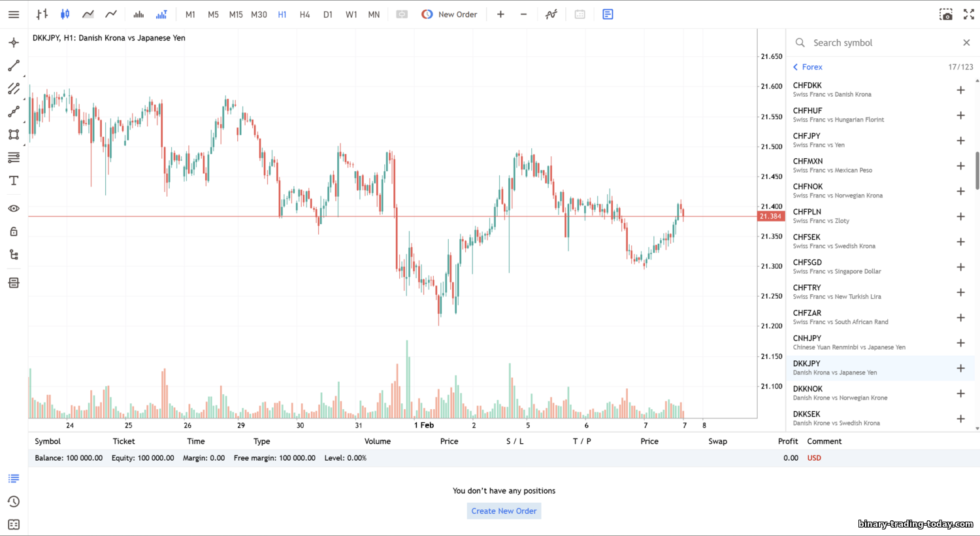Go back to the Forex symbol group
Image resolution: width=980 pixels, height=536 pixels.
pos(808,67)
